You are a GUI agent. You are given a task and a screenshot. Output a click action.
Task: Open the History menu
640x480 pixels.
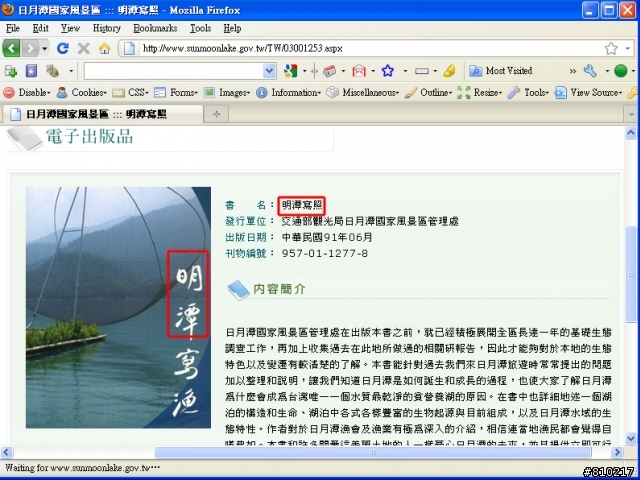click(107, 28)
